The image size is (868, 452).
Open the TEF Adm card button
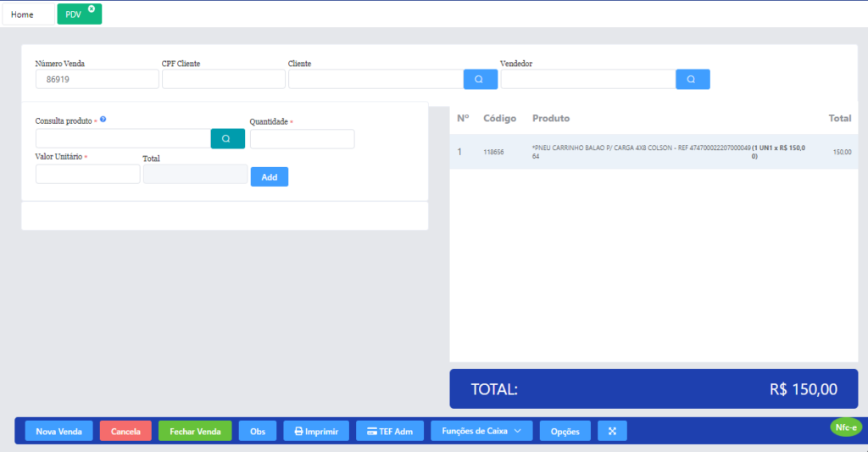pyautogui.click(x=389, y=431)
